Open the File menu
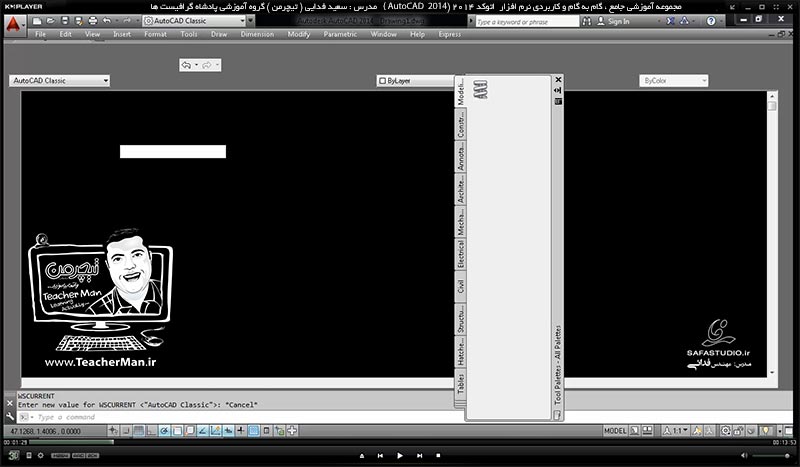 pyautogui.click(x=40, y=34)
